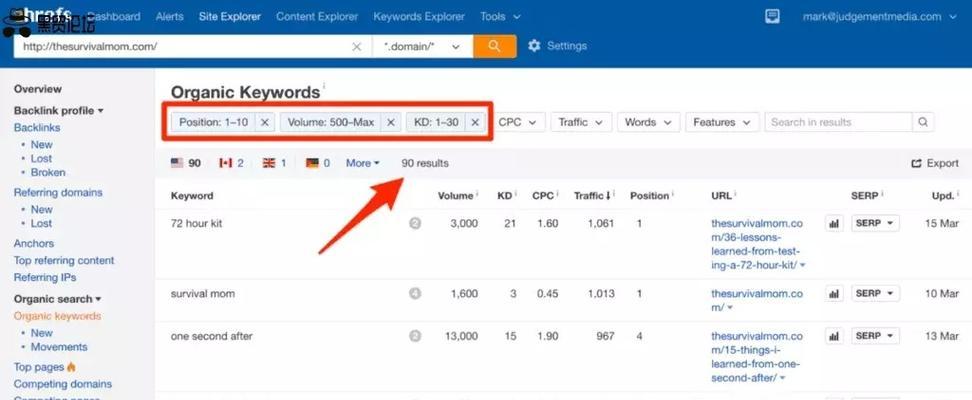
Task: Open the Tools menu
Action: coord(500,17)
